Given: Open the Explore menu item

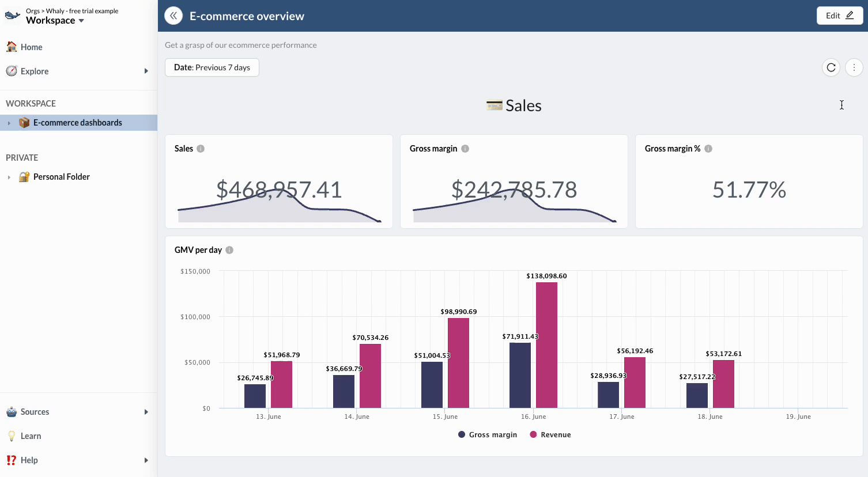Looking at the screenshot, I should point(35,71).
